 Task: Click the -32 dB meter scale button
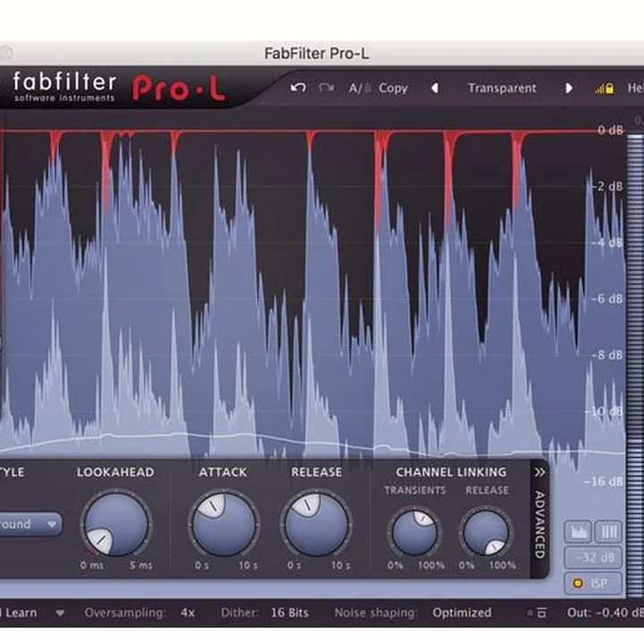[x=593, y=558]
